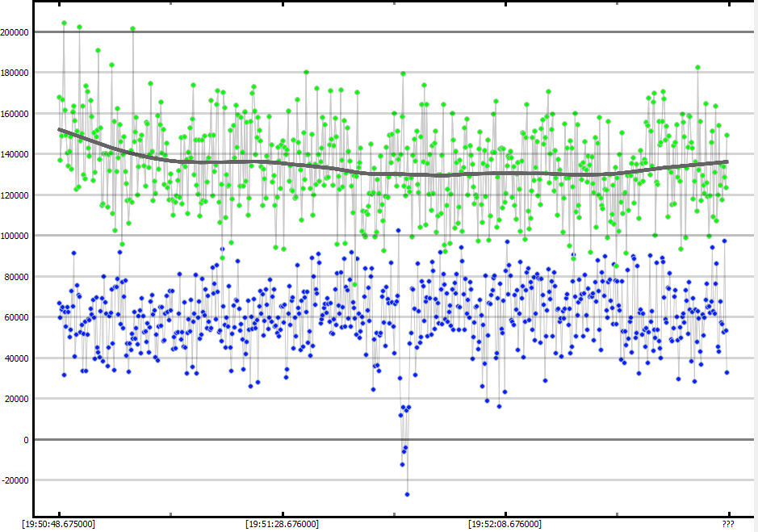Click the ??? label on the x-axis

[728, 524]
